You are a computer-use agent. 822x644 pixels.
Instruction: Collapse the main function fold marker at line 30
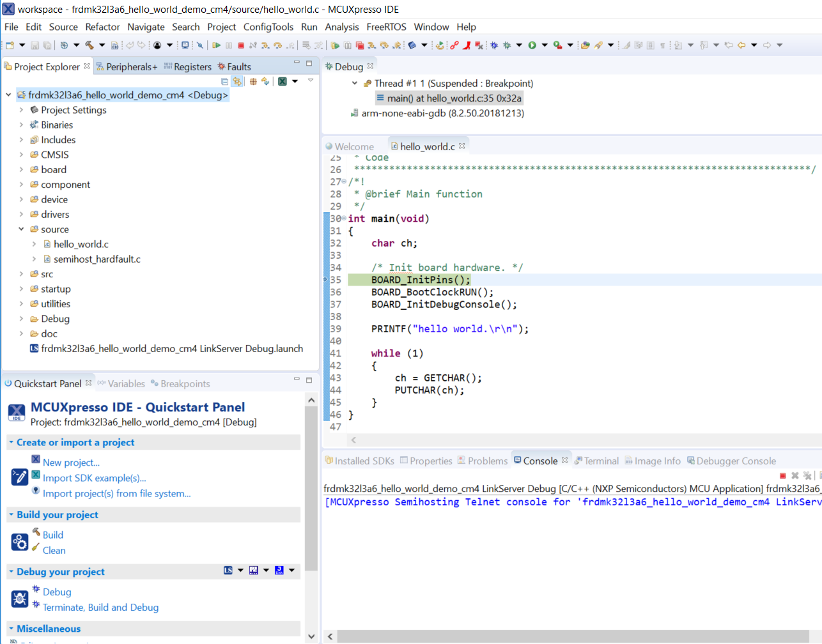(344, 218)
